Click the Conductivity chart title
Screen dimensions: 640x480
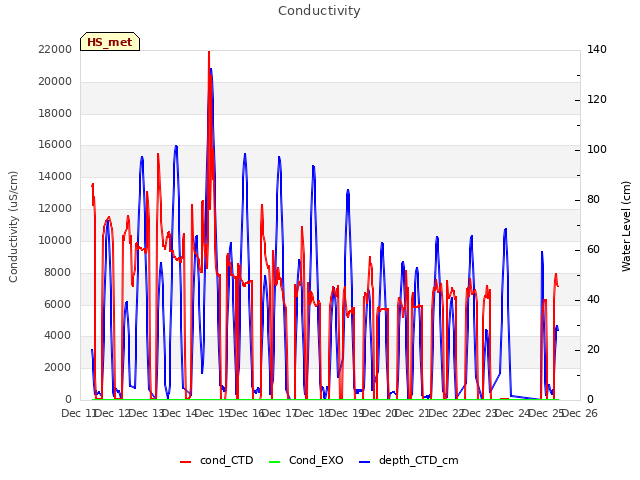(x=319, y=11)
